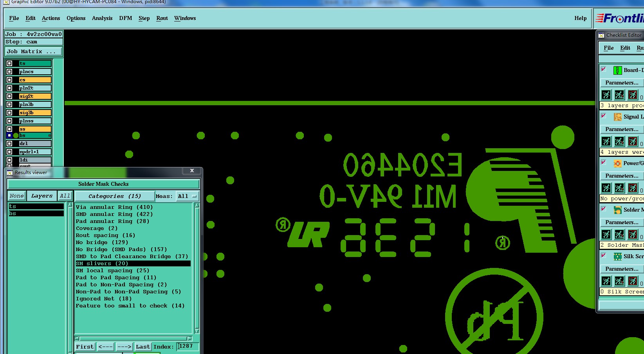Open the DFM menu
This screenshot has height=354, width=644.
point(126,18)
